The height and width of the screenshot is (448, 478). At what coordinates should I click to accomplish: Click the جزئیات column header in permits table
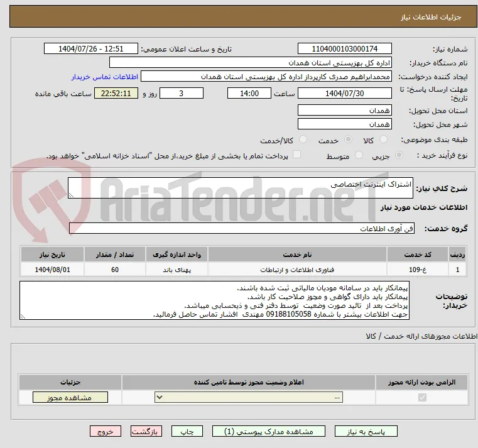point(70,382)
